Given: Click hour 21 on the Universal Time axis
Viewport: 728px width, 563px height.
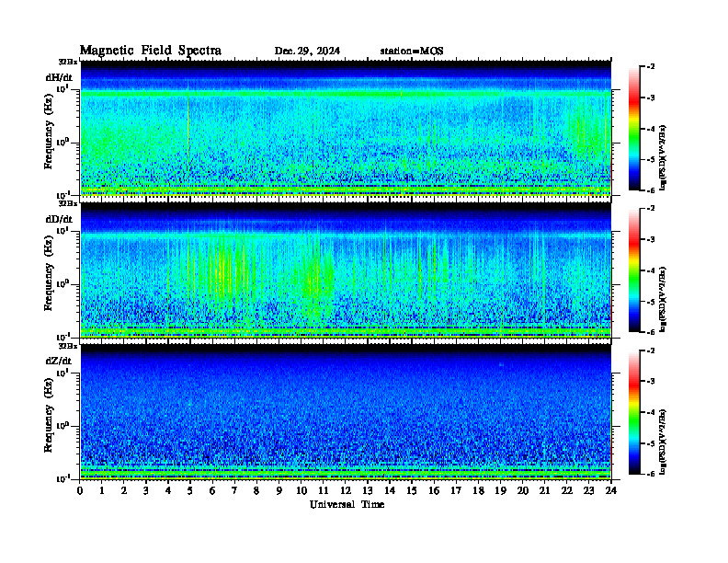Looking at the screenshot, I should [x=544, y=491].
